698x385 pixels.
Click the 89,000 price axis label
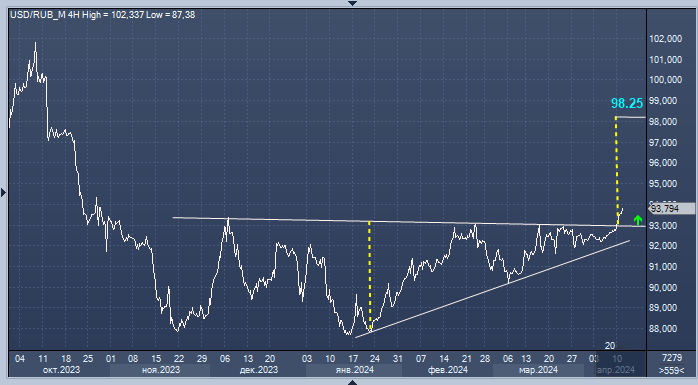(x=663, y=308)
